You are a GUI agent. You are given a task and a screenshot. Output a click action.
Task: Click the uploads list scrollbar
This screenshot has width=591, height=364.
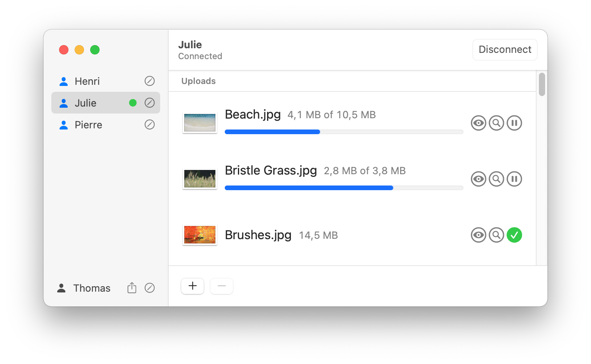[542, 84]
